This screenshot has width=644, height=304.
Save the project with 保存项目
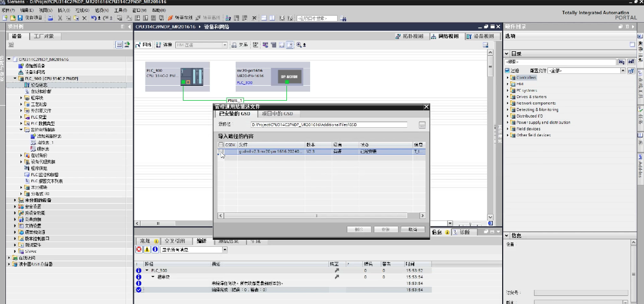pyautogui.click(x=30, y=18)
